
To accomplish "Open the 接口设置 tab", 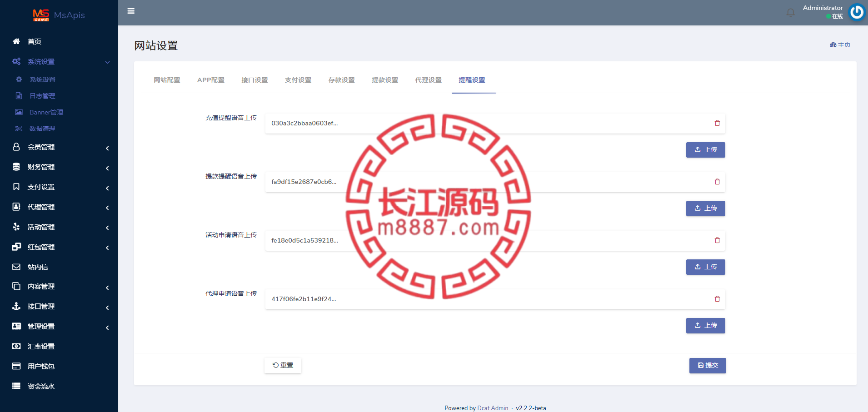I will point(254,80).
